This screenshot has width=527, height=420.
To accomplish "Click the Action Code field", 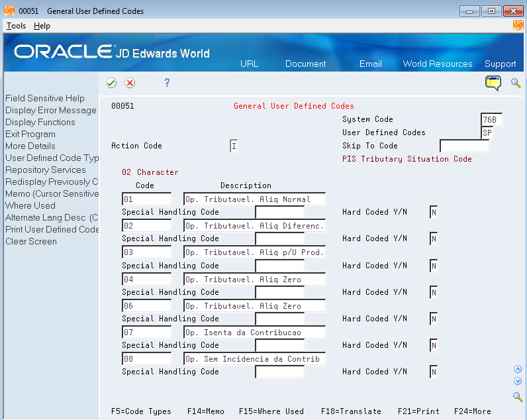I will click(234, 146).
